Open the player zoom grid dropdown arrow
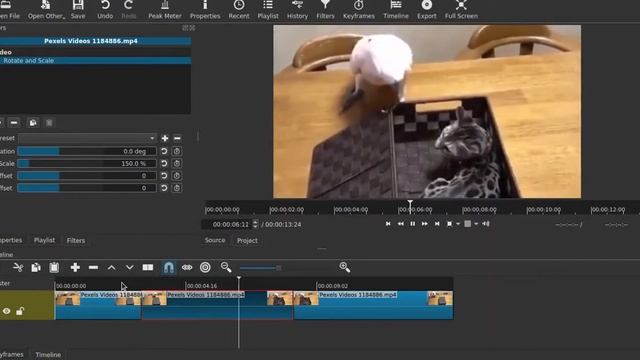This screenshot has width=640, height=360. click(x=476, y=224)
